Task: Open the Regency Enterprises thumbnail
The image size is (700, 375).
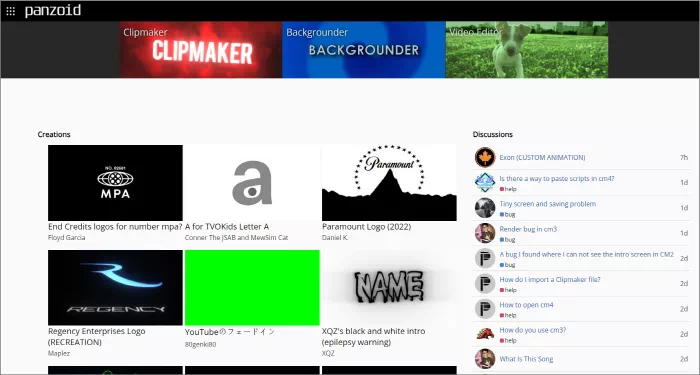Action: [x=115, y=288]
